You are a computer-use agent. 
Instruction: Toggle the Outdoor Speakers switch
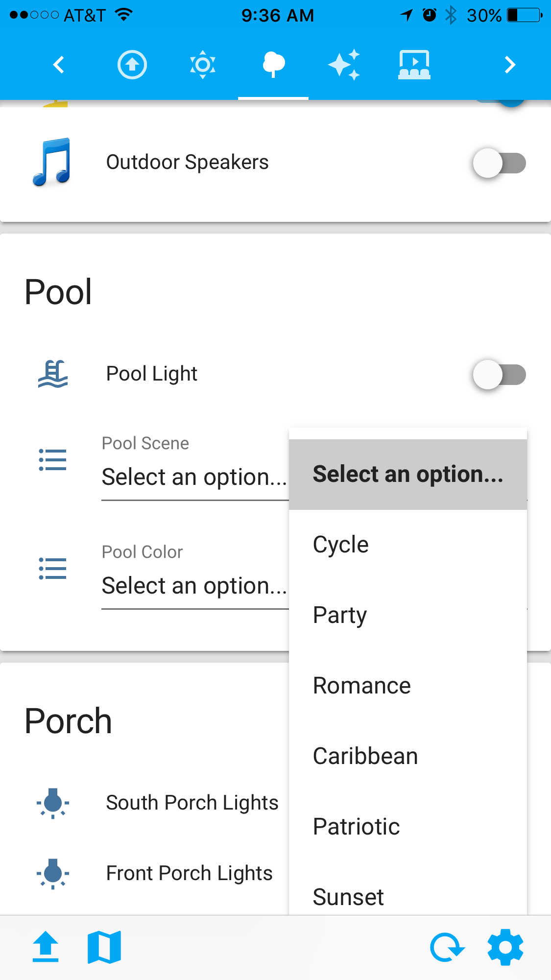tap(499, 163)
